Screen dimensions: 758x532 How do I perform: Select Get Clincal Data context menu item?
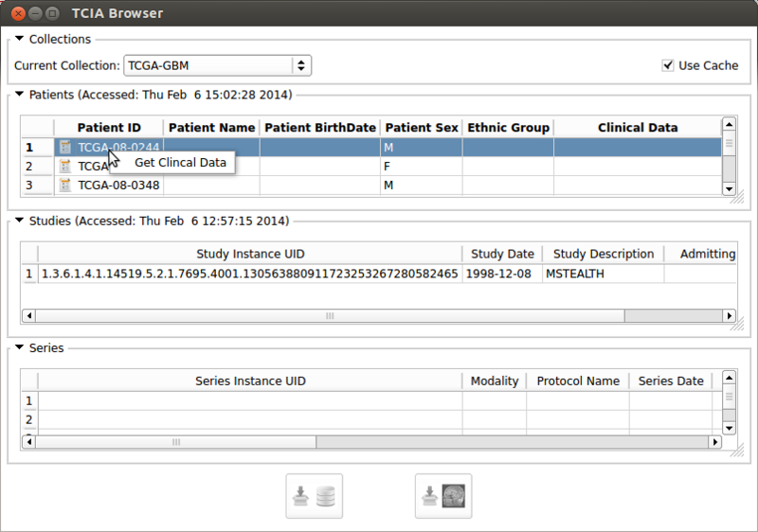(x=180, y=162)
